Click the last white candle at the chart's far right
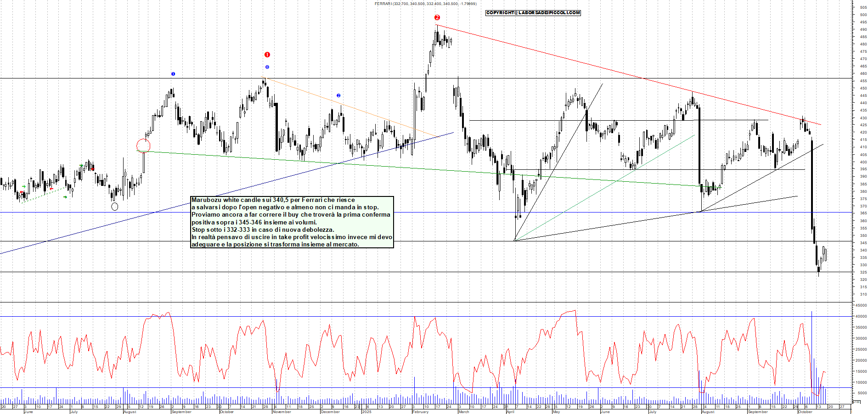Image resolution: width=868 pixels, height=414 pixels. point(825,254)
